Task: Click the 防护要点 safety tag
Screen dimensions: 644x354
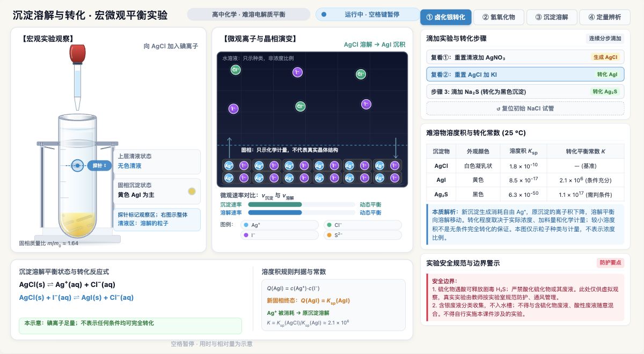Action: click(x=610, y=263)
